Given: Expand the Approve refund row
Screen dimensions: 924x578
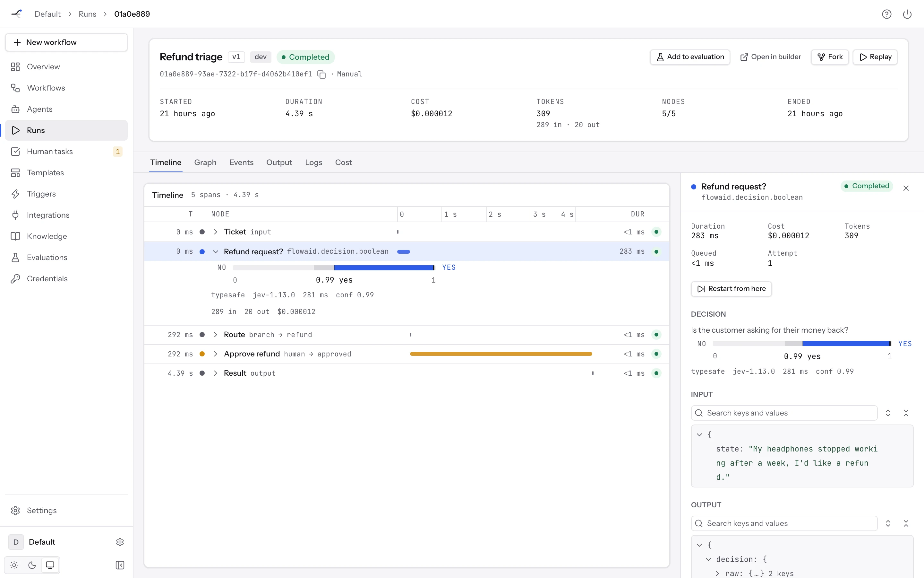Looking at the screenshot, I should coord(215,354).
